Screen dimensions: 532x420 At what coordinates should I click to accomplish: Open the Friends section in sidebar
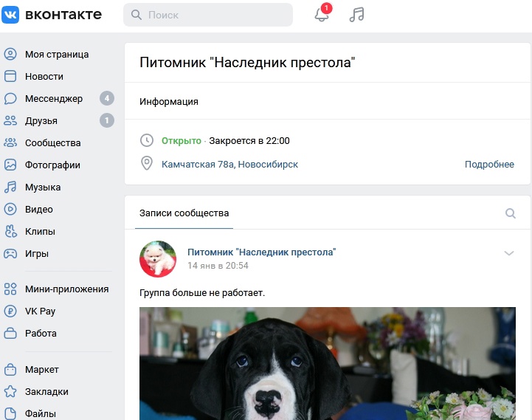pos(41,120)
